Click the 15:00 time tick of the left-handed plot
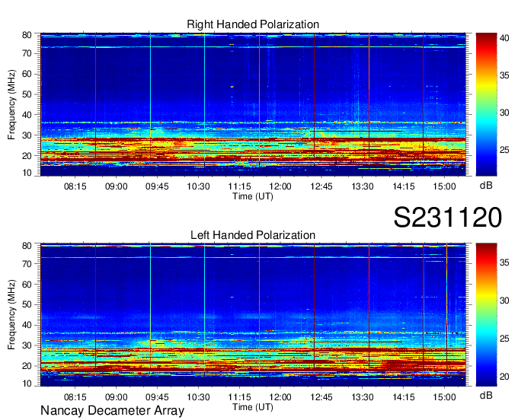Viewport: 518px width, 420px height. click(444, 397)
